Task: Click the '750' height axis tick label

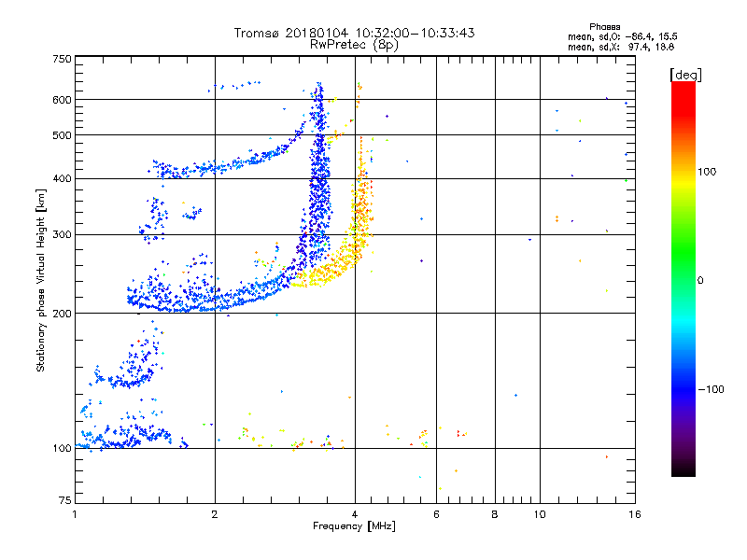Action: tap(62, 59)
